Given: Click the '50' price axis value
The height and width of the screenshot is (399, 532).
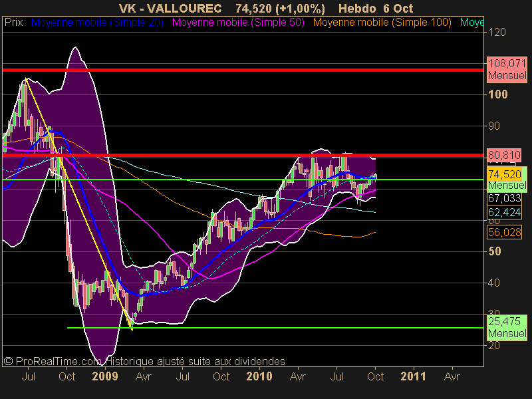Looking at the screenshot, I should click(x=494, y=251).
